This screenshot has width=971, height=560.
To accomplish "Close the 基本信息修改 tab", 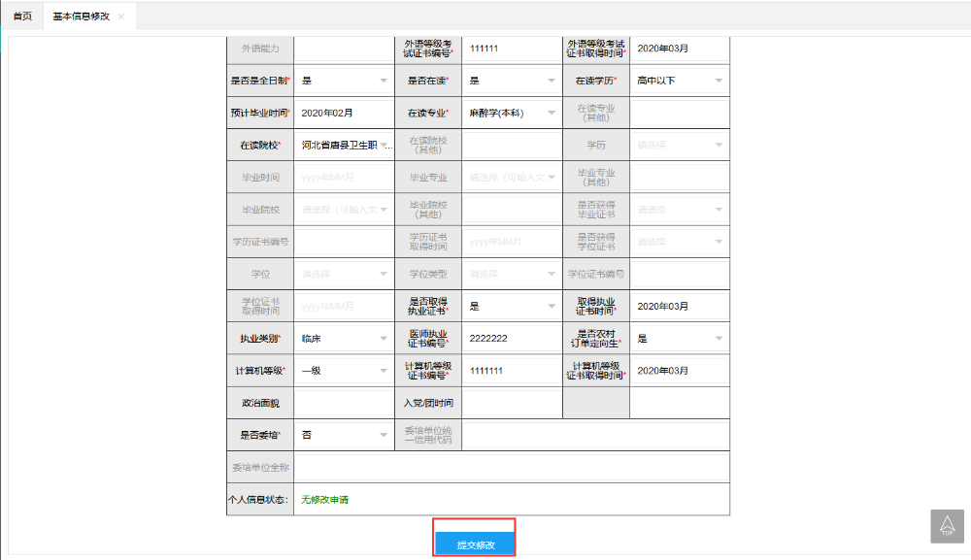I will pyautogui.click(x=120, y=17).
